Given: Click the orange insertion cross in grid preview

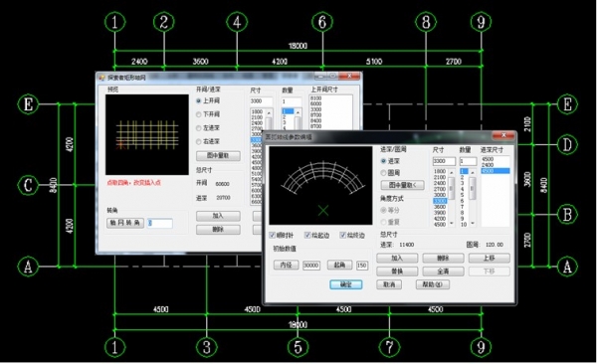Looking at the screenshot, I should 121,144.
